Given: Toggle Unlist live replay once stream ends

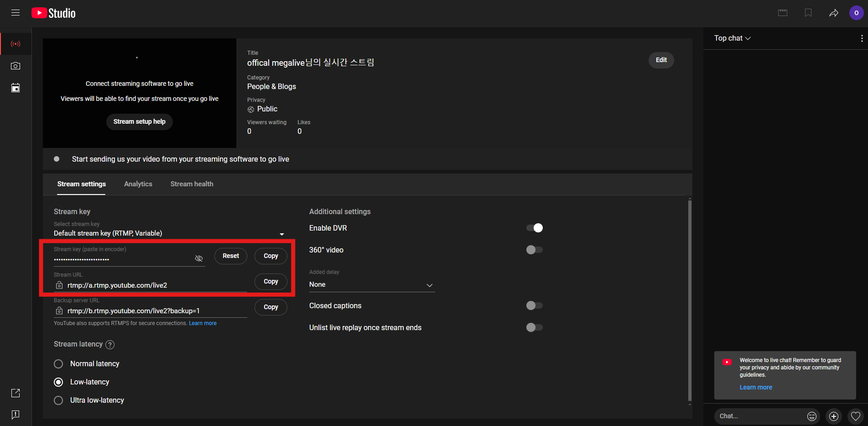Looking at the screenshot, I should point(535,327).
